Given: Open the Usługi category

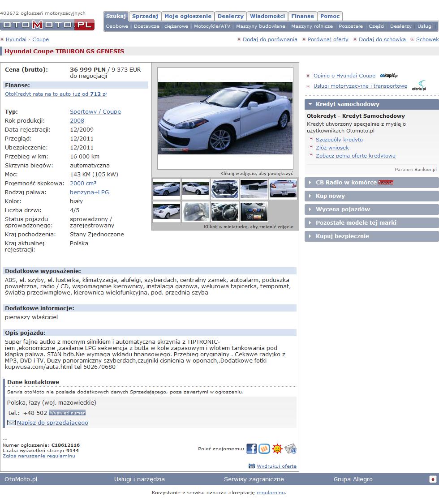Looking at the screenshot, I should pos(425,26).
